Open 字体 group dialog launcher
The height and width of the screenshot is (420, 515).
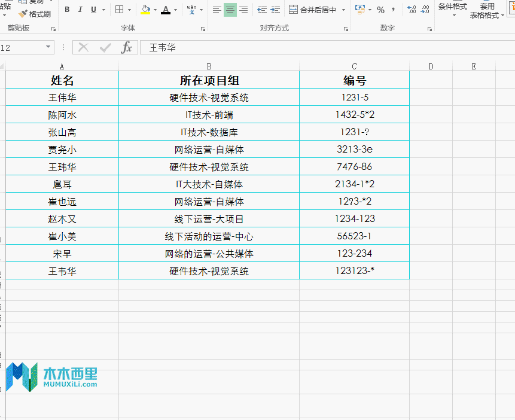pos(203,29)
